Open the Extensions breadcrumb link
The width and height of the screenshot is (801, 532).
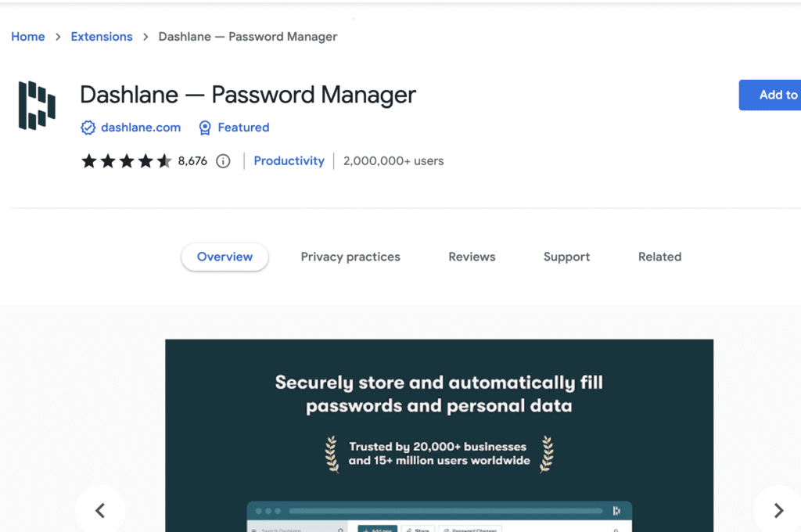(x=101, y=37)
